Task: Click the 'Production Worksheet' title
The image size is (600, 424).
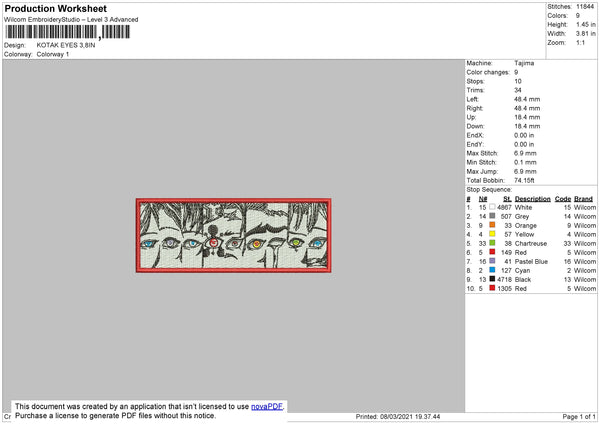Action: tap(55, 8)
